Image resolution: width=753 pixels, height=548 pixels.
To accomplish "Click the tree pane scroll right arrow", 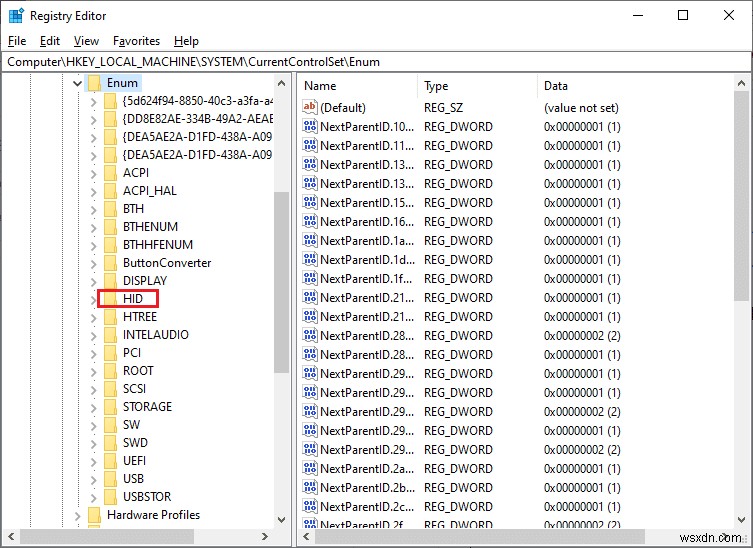I will [265, 536].
